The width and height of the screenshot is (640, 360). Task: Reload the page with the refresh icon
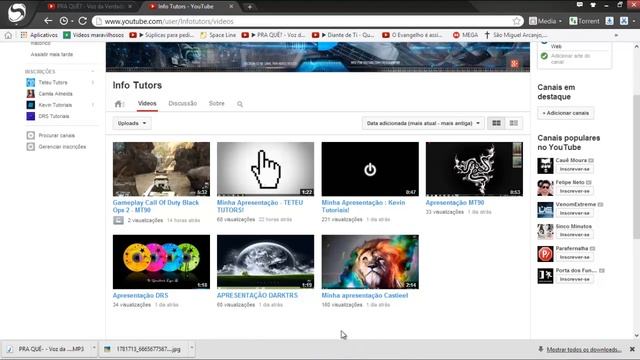click(82, 21)
